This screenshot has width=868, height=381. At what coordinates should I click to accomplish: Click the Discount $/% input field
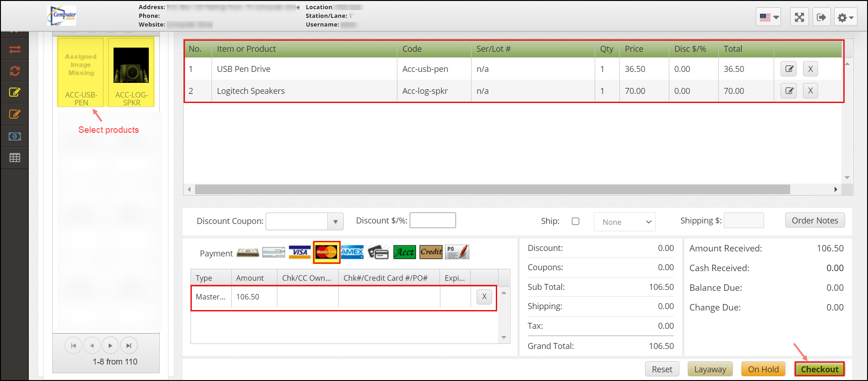433,220
